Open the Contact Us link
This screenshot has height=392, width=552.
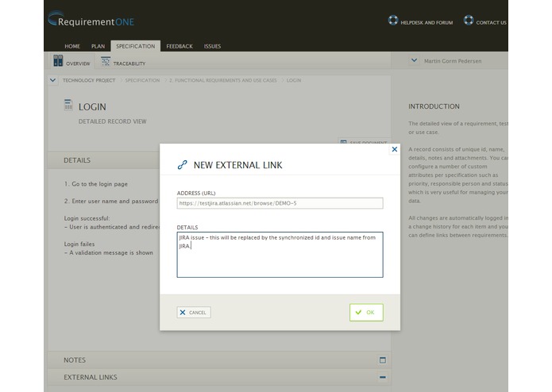491,22
